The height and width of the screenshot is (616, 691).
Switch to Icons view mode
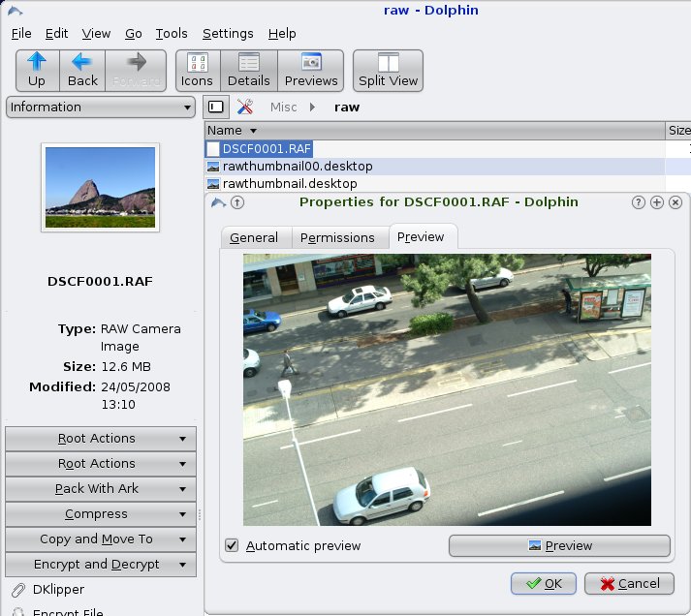(x=197, y=70)
